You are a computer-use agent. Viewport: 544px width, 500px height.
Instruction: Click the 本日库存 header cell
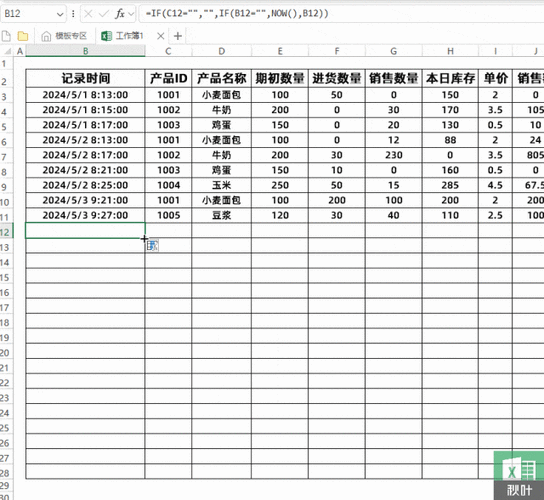tap(450, 78)
